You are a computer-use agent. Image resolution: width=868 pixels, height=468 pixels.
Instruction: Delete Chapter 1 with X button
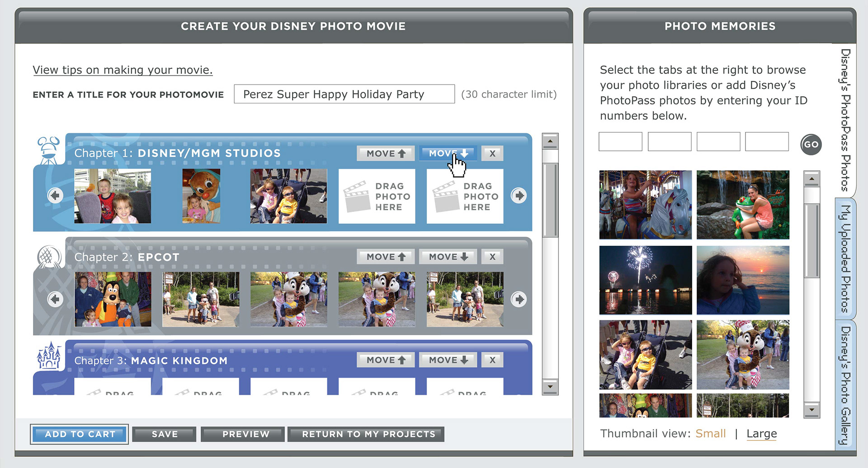click(492, 154)
